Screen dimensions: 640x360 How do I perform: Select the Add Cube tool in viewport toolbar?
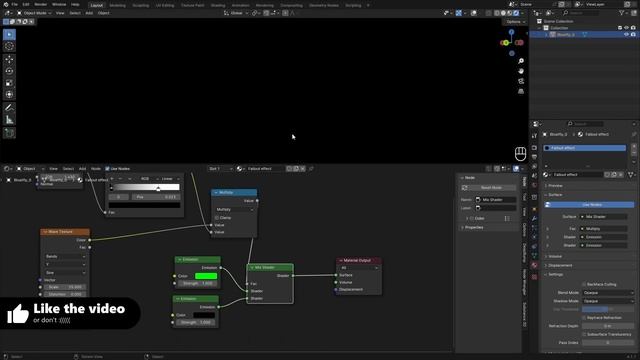[9, 133]
